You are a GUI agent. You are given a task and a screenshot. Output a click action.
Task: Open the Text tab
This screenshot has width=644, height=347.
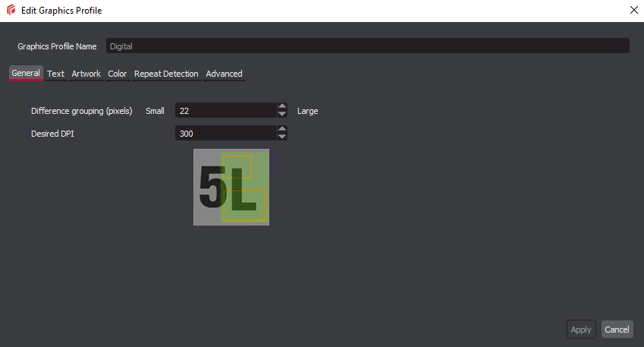tap(55, 74)
